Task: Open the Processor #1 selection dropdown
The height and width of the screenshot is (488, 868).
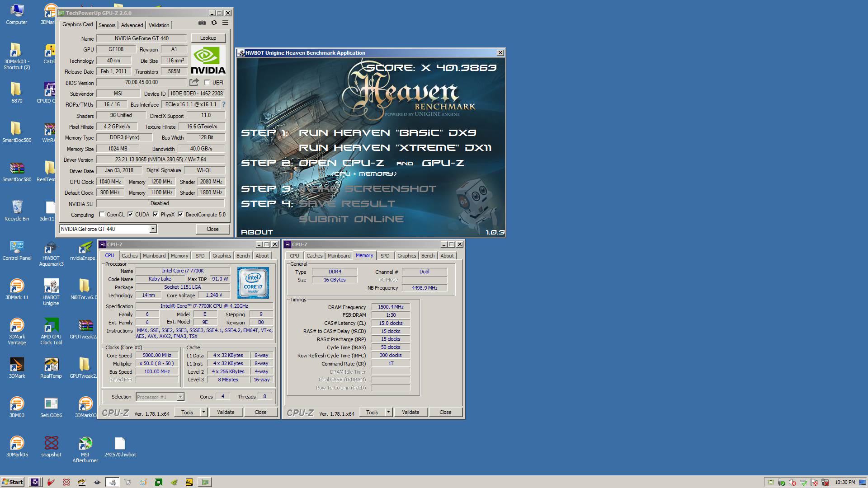Action: [x=180, y=397]
